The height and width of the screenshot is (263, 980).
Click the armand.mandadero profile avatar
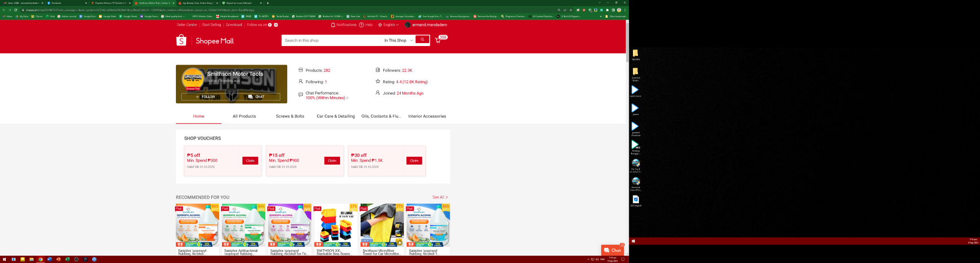(407, 24)
